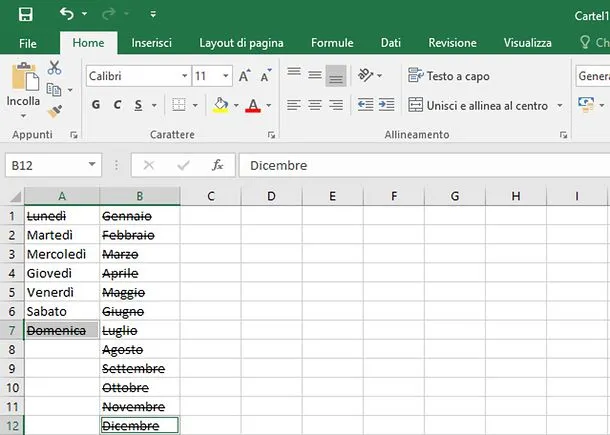Expand the Incolla paste options arrow

[x=23, y=116]
